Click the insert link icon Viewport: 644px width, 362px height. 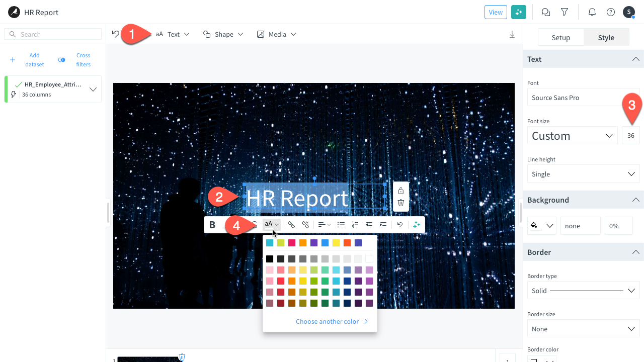tap(291, 225)
